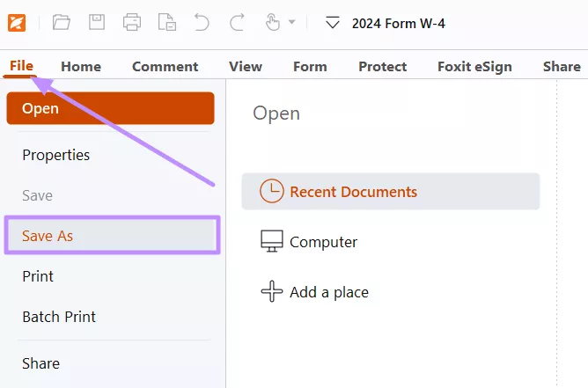
Task: Click Add a place plus icon
Action: [272, 292]
